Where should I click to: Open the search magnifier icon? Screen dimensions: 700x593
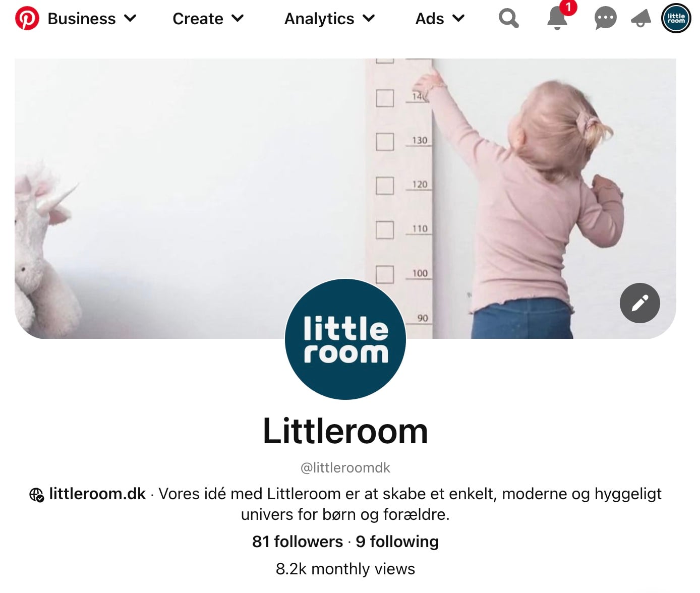pos(508,19)
